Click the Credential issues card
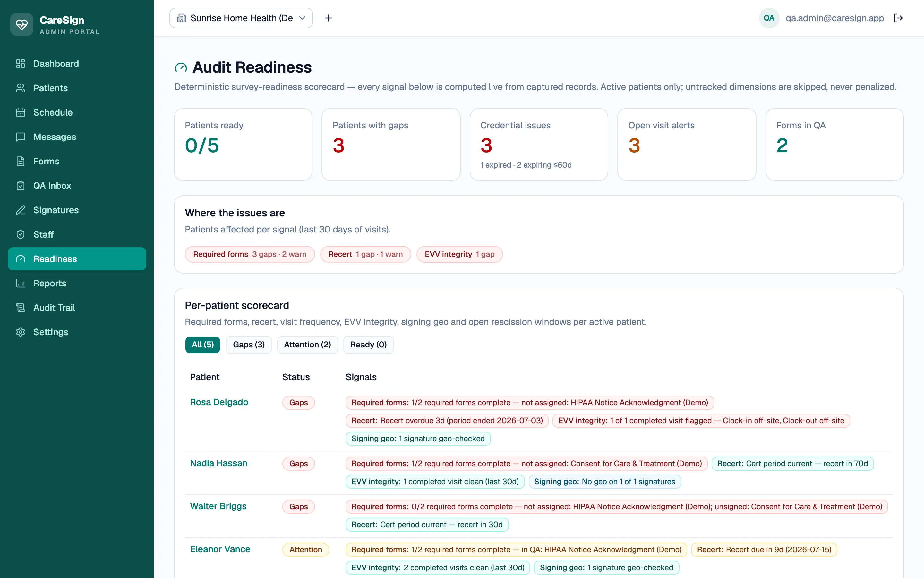 (539, 144)
